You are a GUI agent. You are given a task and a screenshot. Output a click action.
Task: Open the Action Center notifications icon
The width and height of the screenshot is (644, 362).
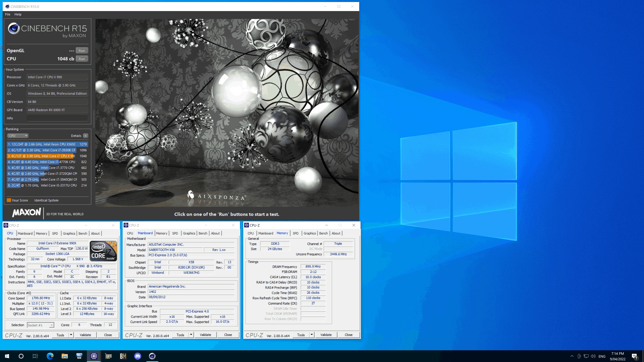point(634,356)
